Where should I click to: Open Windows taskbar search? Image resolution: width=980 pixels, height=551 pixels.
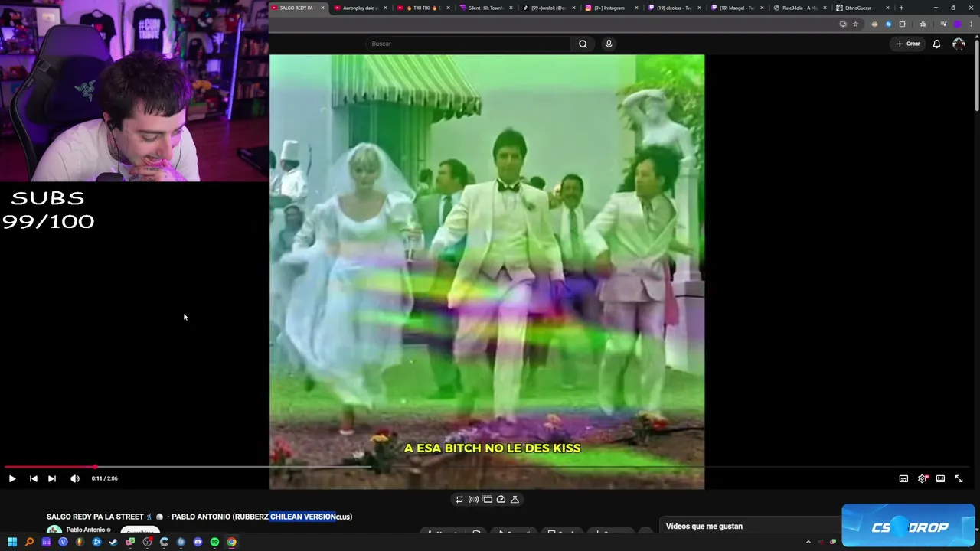pyautogui.click(x=29, y=542)
